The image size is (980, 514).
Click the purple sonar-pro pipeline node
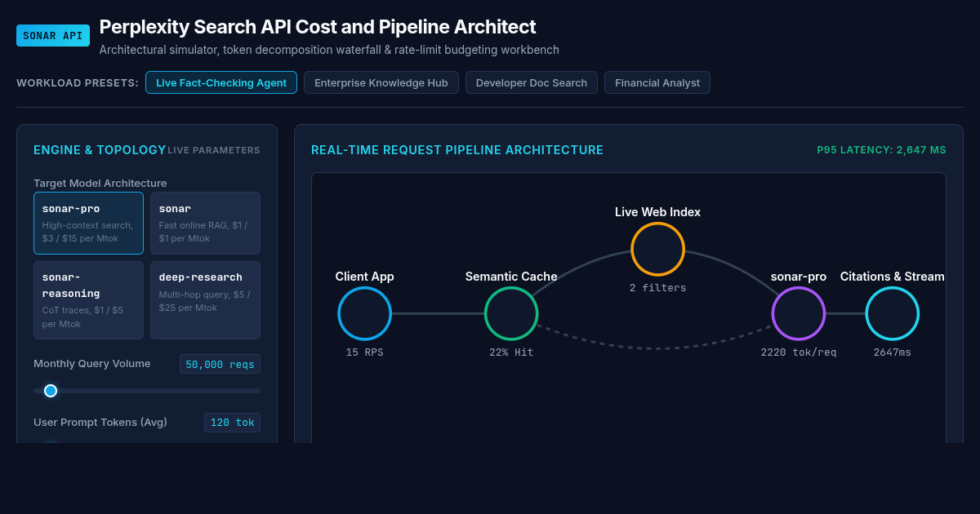[x=799, y=313]
